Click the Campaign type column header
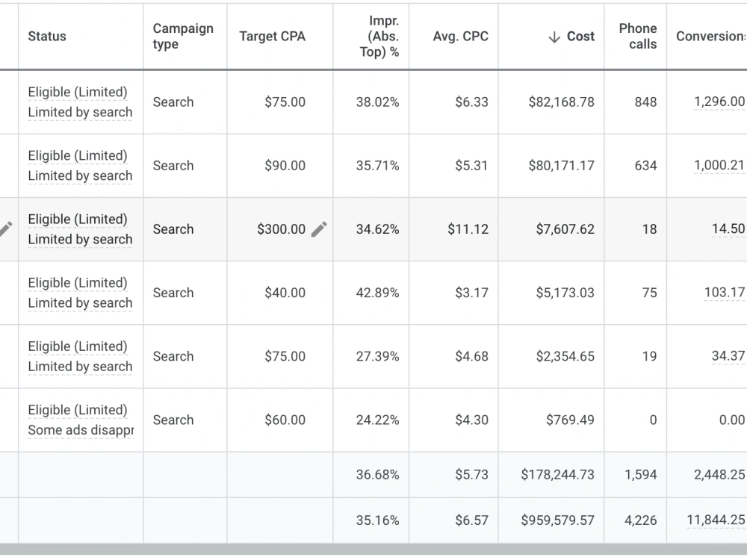This screenshot has height=560, width=747. click(183, 36)
